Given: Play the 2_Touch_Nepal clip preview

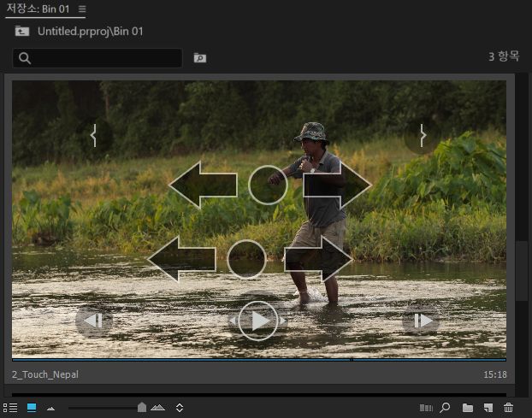Looking at the screenshot, I should [x=258, y=321].
